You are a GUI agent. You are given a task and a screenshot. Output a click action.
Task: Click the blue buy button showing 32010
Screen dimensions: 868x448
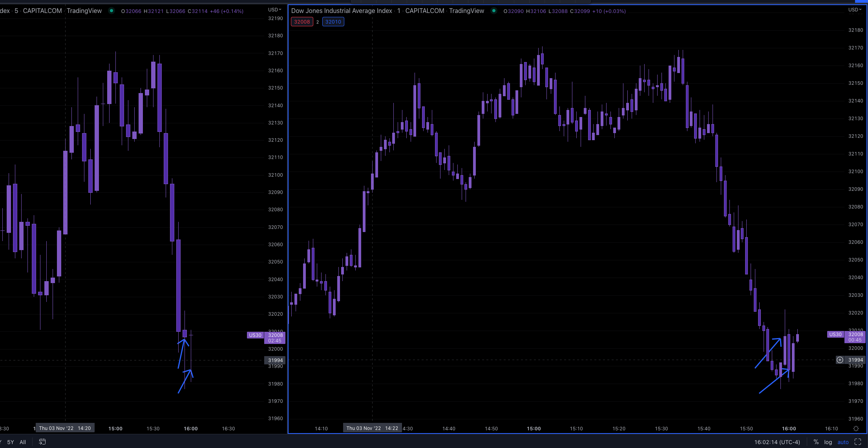tap(333, 22)
